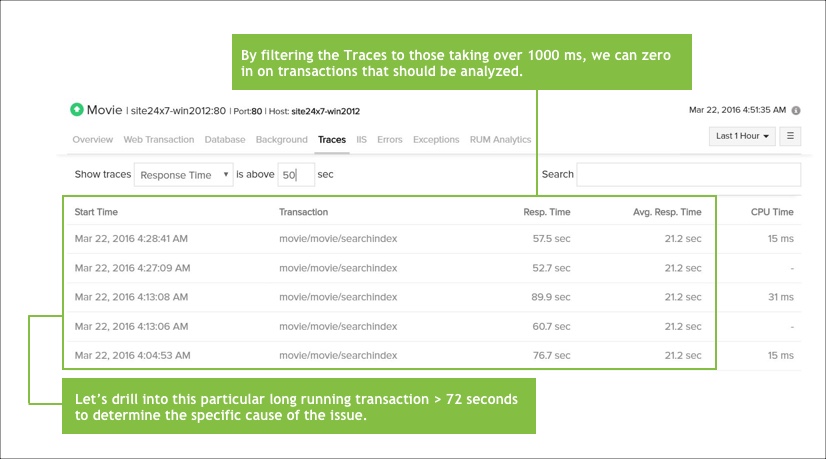The width and height of the screenshot is (826, 459).
Task: Click the green Movie status icon
Action: point(76,110)
